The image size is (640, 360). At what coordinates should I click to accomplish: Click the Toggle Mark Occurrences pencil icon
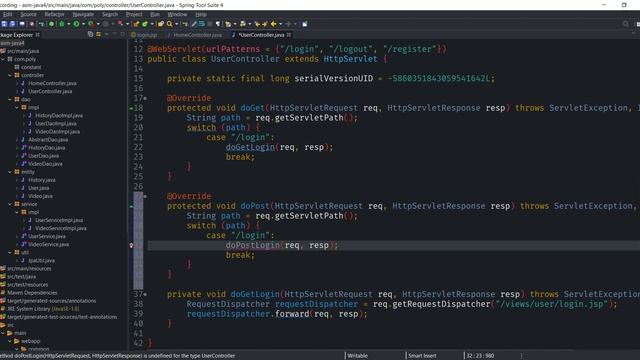[x=194, y=24]
